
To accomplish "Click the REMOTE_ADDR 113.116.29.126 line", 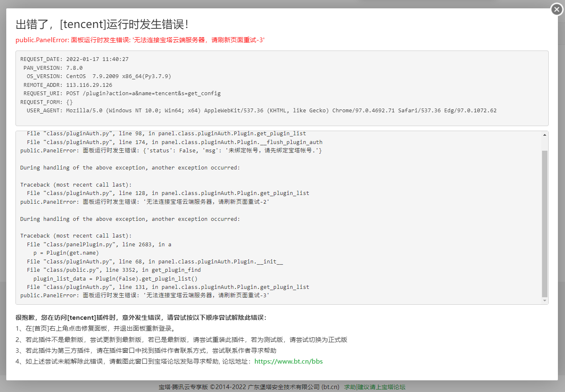I will coord(68,85).
